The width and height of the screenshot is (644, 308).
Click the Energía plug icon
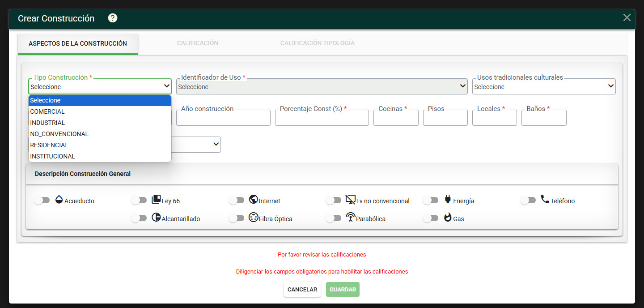pyautogui.click(x=448, y=200)
